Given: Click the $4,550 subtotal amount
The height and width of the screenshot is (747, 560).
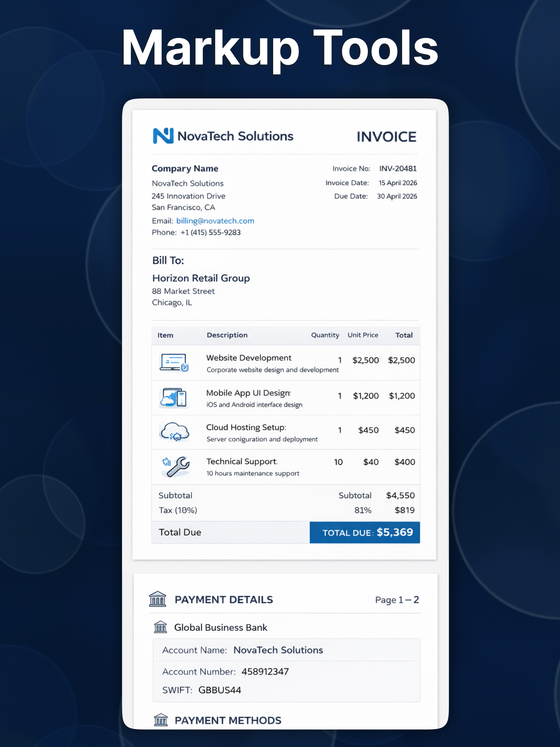Looking at the screenshot, I should pos(401,495).
